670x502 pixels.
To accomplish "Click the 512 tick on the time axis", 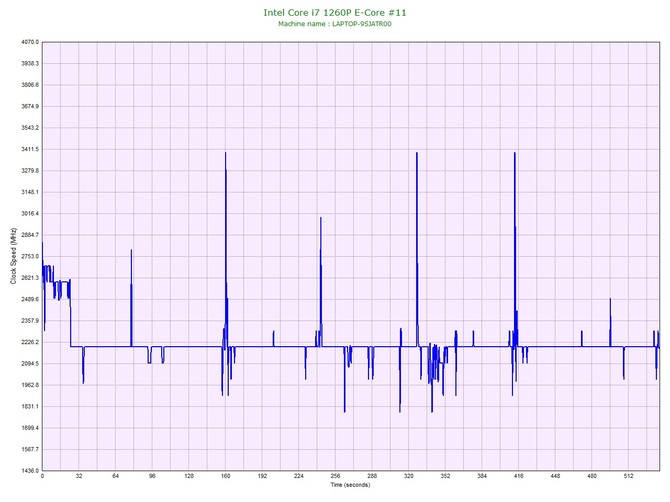I will tap(629, 476).
